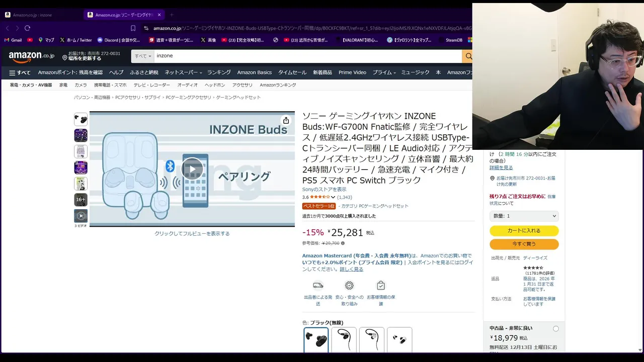Open the 3 ビデオ video thumbnail

click(80, 216)
